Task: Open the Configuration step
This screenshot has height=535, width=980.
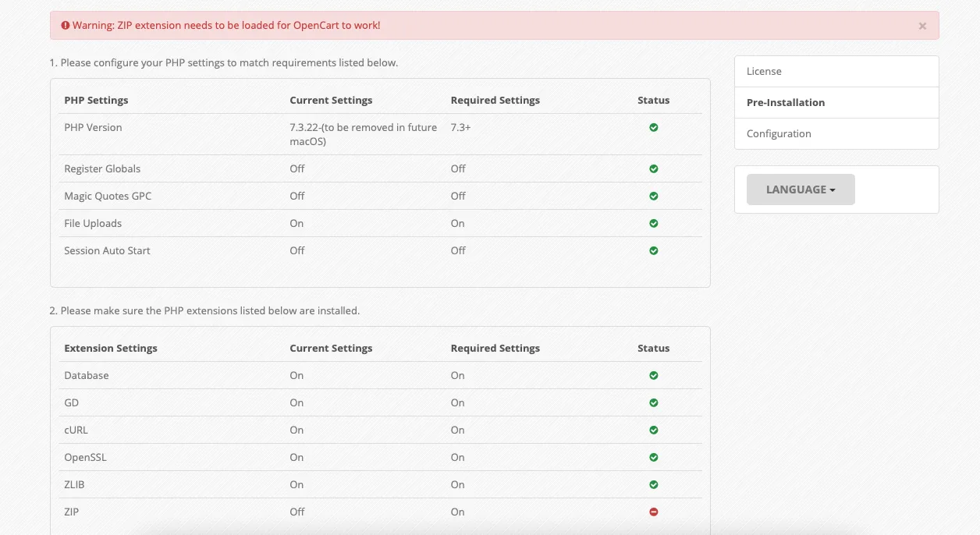Action: tap(779, 133)
